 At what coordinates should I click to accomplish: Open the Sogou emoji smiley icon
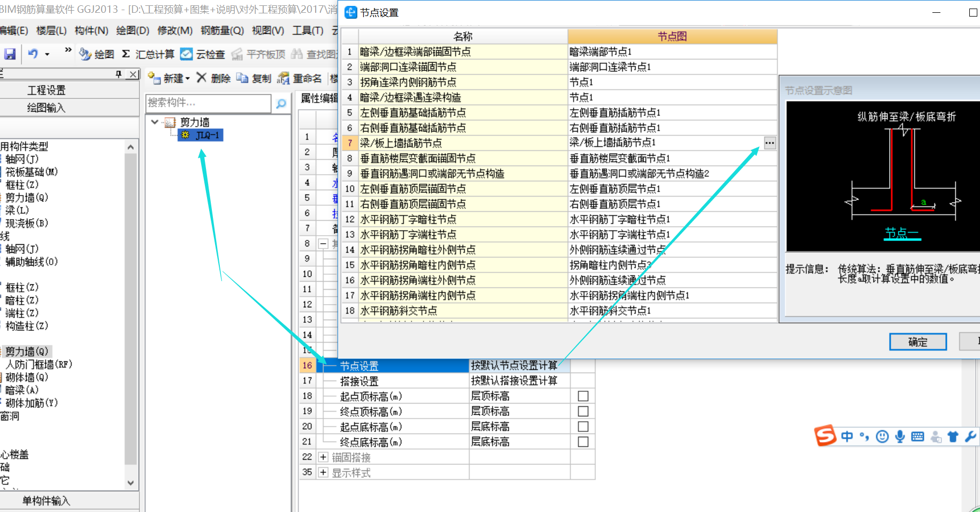[x=882, y=437]
